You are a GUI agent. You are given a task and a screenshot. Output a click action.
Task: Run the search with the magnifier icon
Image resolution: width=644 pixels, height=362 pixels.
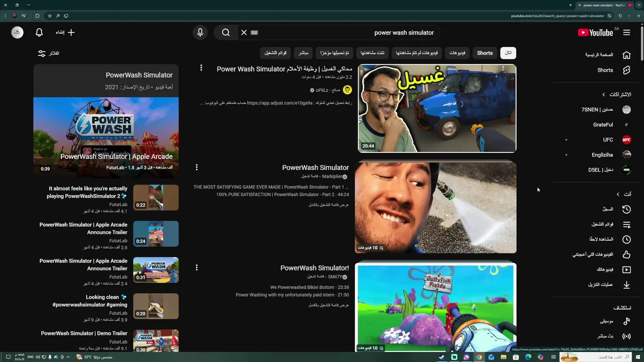click(226, 33)
